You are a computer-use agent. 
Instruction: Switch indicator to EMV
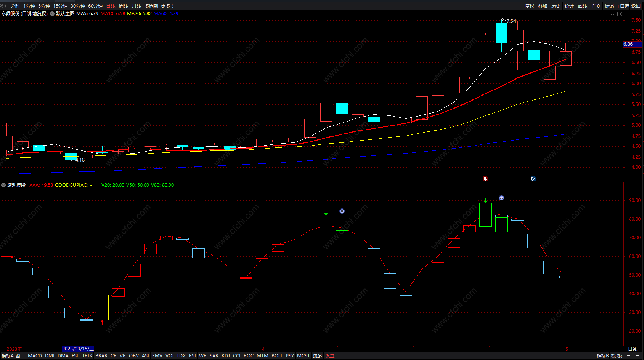tap(157, 356)
